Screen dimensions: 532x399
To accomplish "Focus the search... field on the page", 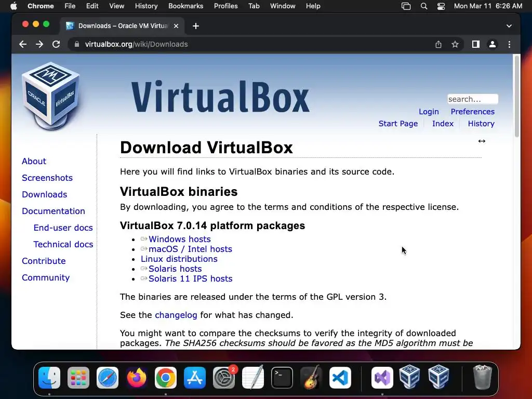I will [x=473, y=99].
